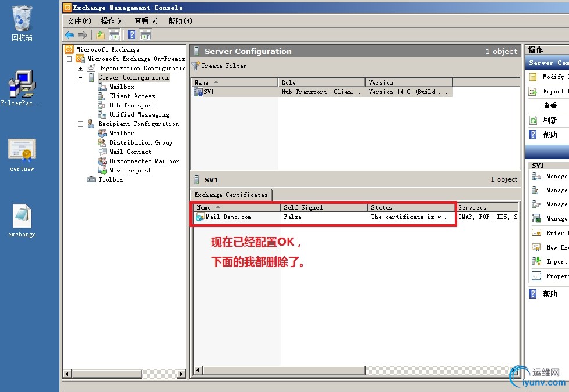Click the SV1 server icon in the list

click(x=198, y=92)
